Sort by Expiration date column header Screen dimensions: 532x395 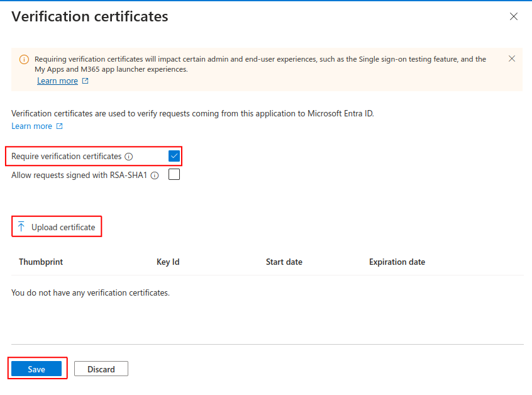pos(397,262)
